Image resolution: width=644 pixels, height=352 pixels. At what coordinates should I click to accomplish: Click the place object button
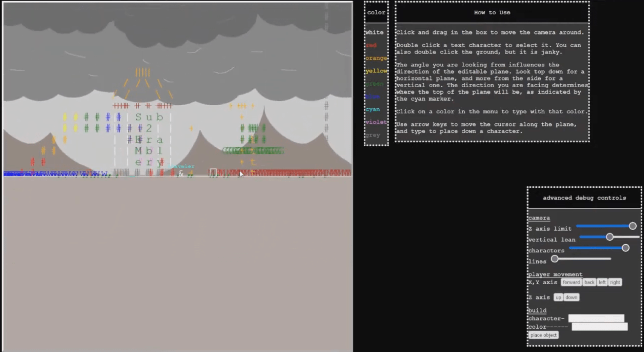pos(543,335)
